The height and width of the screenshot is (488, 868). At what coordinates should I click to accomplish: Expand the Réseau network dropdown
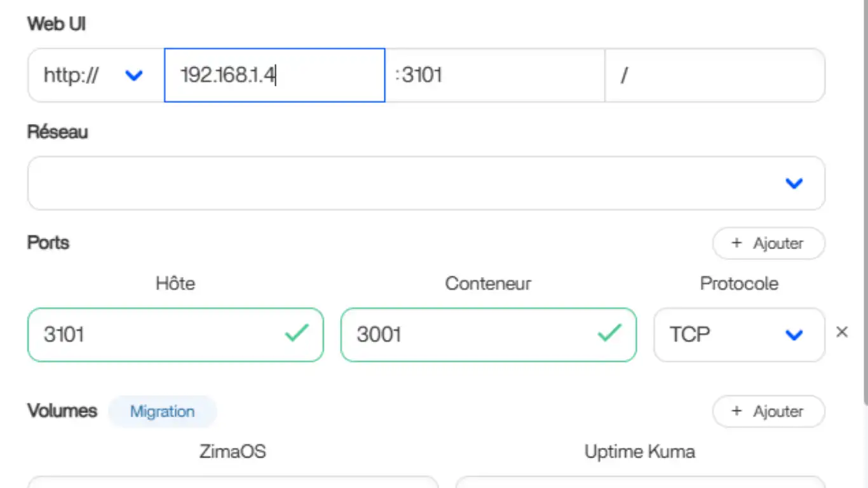coord(426,183)
